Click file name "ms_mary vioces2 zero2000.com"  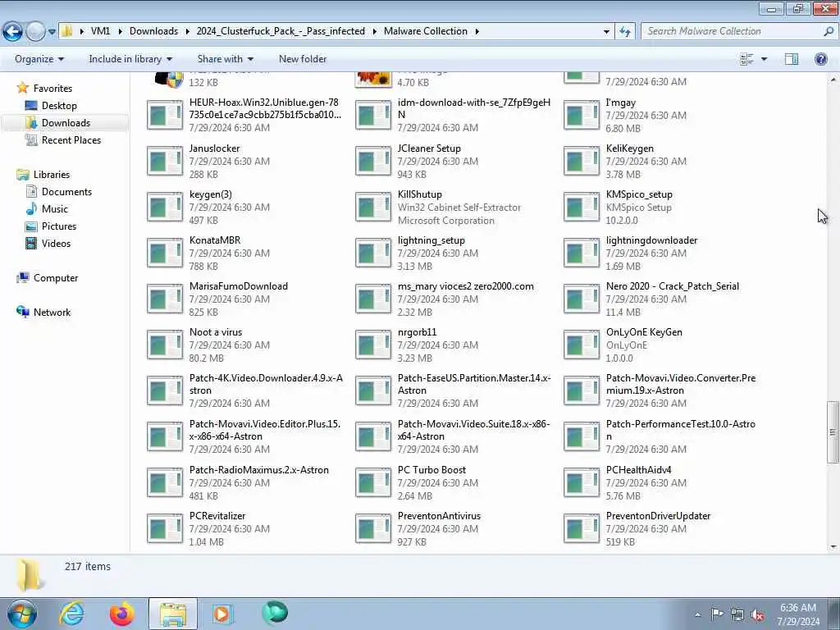pos(466,286)
